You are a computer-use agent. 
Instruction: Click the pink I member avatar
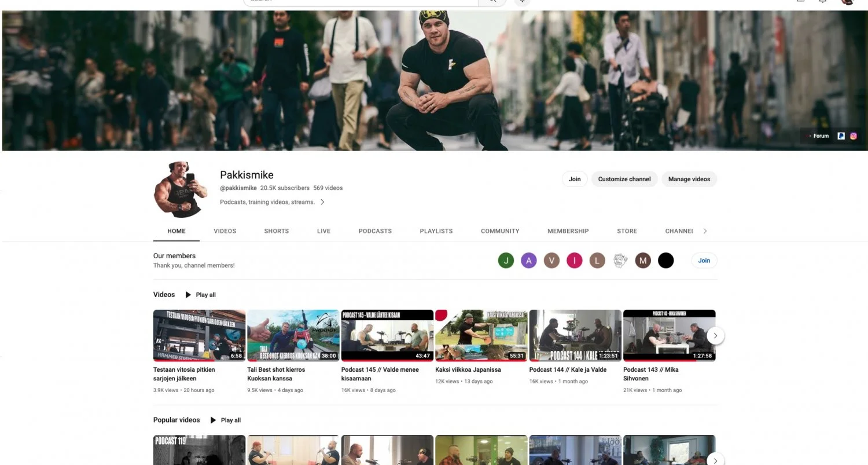tap(574, 261)
